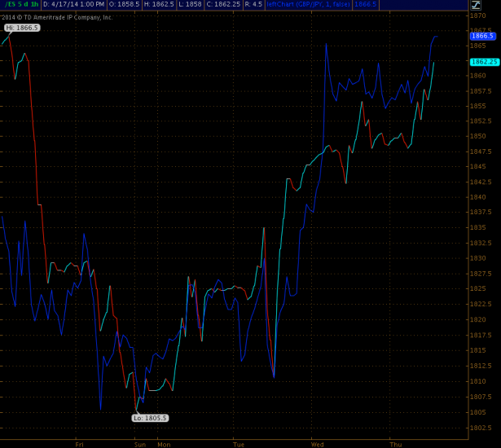Click the TD Ameritrade copyright text

[x=57, y=17]
